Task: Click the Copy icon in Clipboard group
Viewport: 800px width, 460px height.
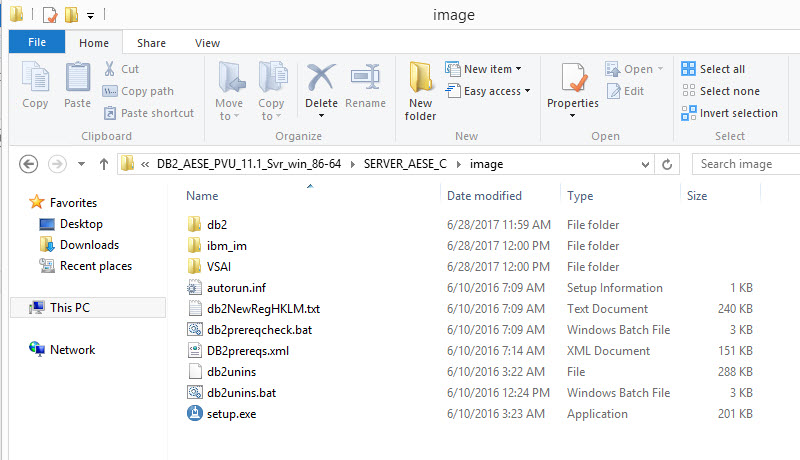Action: click(35, 80)
